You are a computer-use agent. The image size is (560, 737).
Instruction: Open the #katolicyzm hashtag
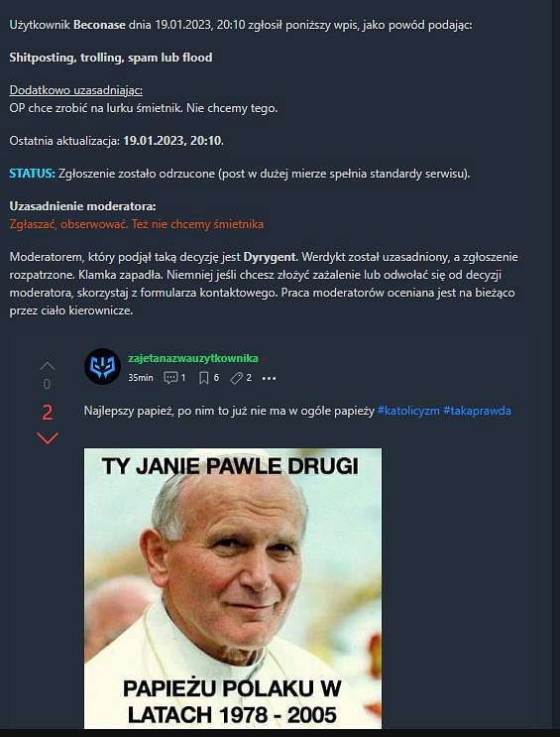click(408, 411)
